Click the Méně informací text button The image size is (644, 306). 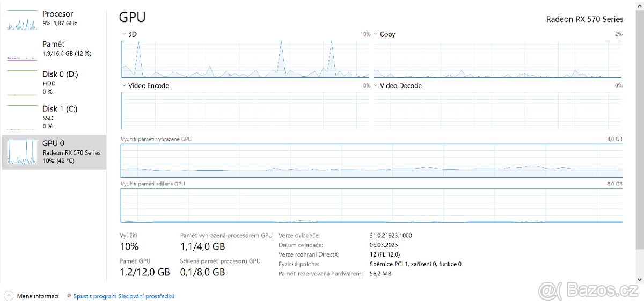pos(38,296)
